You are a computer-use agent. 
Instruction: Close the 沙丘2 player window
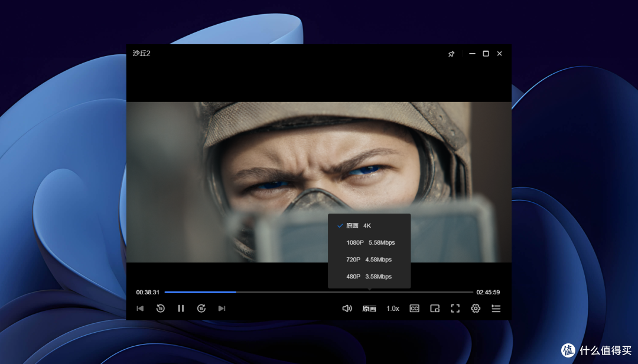click(500, 54)
